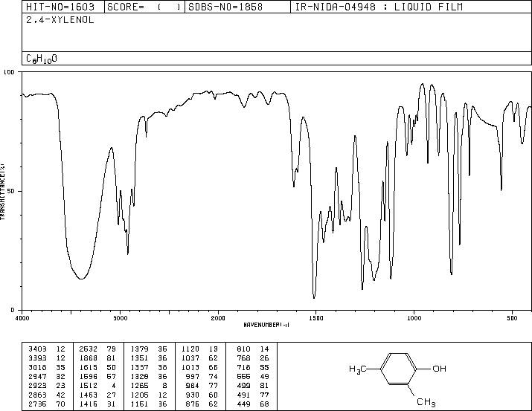
Task: Select peak 1120 in the peak table
Action: point(190,349)
